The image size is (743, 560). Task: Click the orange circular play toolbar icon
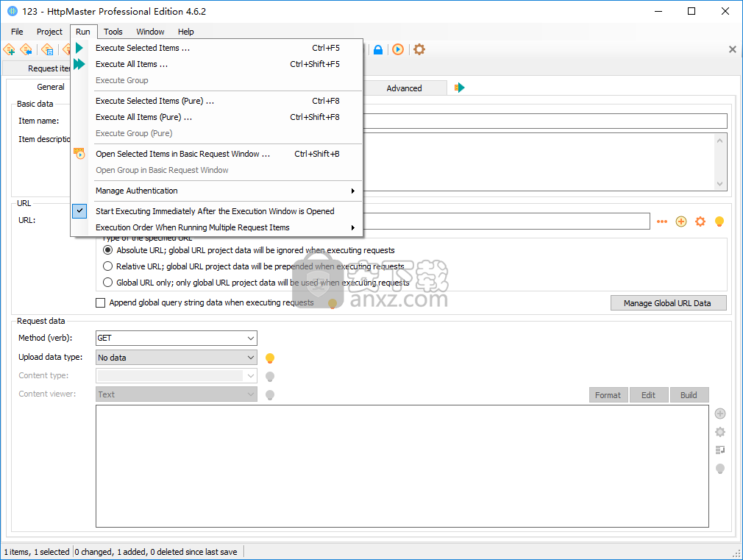pyautogui.click(x=398, y=49)
